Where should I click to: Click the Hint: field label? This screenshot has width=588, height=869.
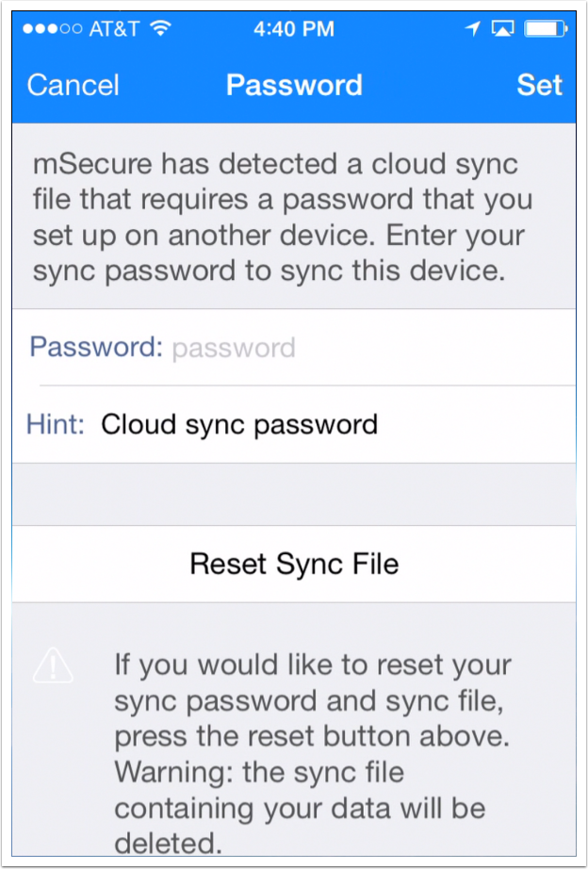[x=56, y=424]
